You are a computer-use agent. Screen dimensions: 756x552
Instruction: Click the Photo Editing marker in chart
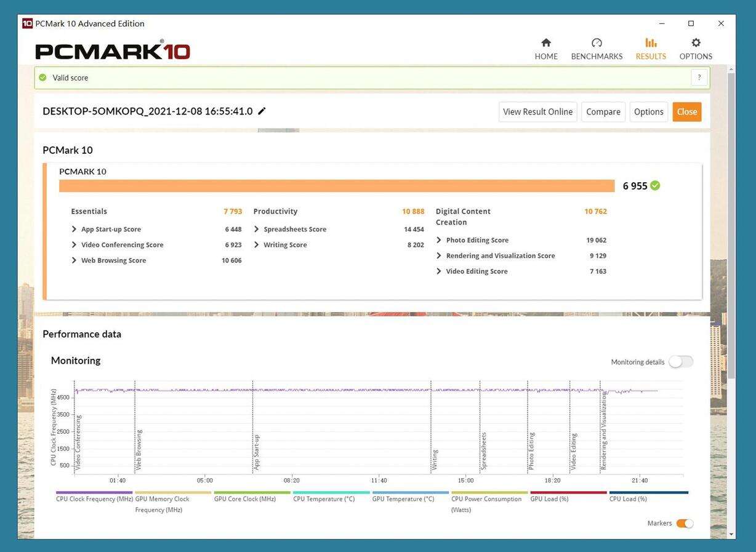[x=531, y=451]
